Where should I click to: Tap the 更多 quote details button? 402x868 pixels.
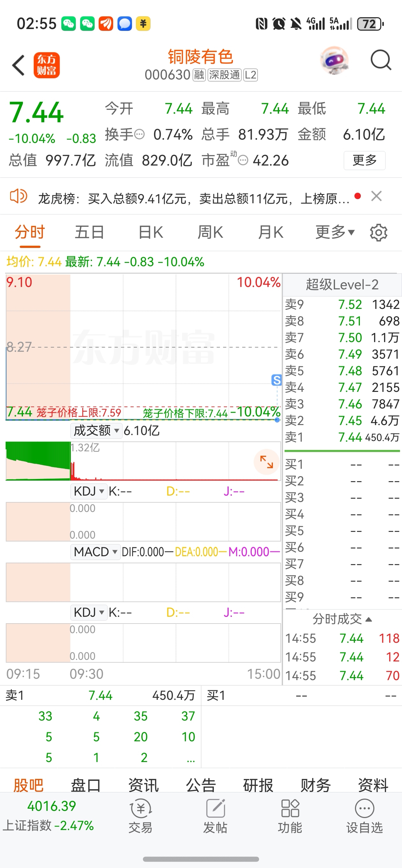point(365,161)
